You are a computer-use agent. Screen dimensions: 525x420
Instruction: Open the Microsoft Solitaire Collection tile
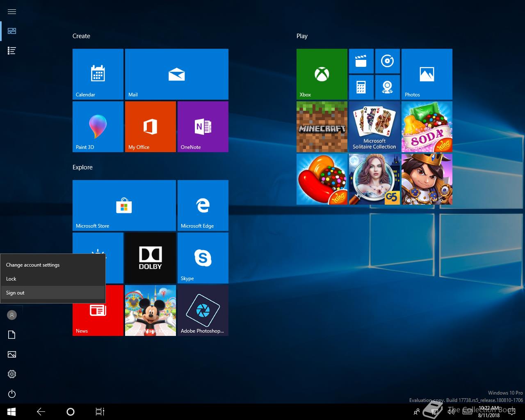(x=374, y=127)
